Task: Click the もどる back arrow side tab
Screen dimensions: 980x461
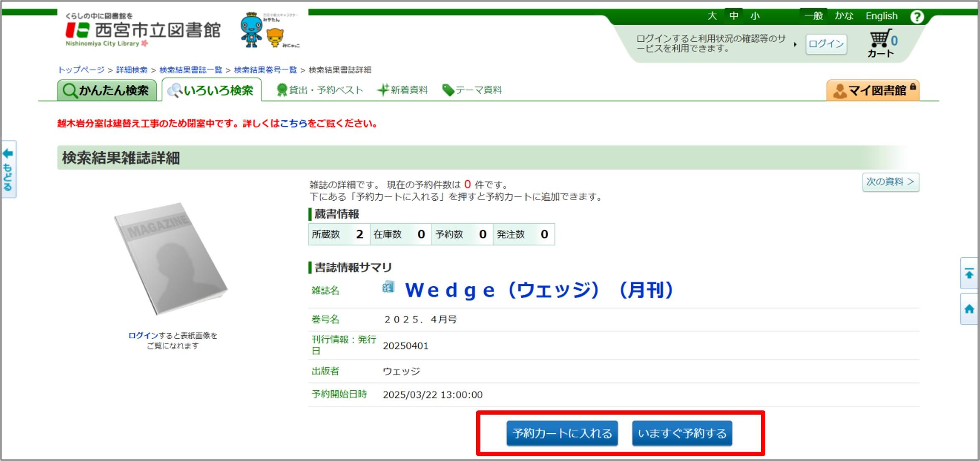Action: pos(8,169)
